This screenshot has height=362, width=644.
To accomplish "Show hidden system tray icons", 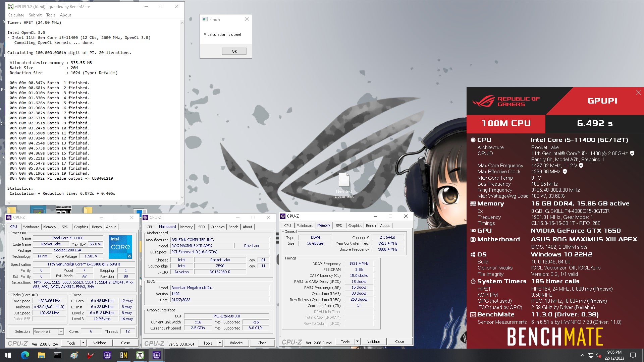I will (x=583, y=355).
